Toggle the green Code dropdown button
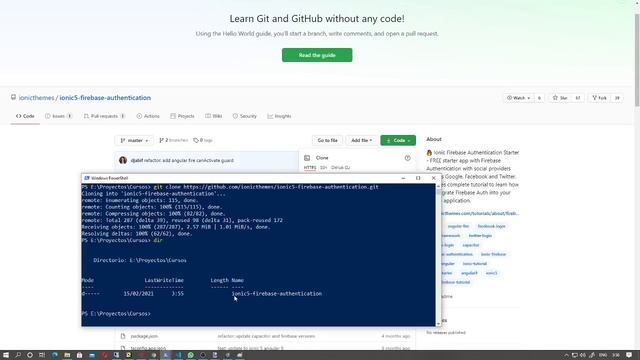 (x=398, y=140)
